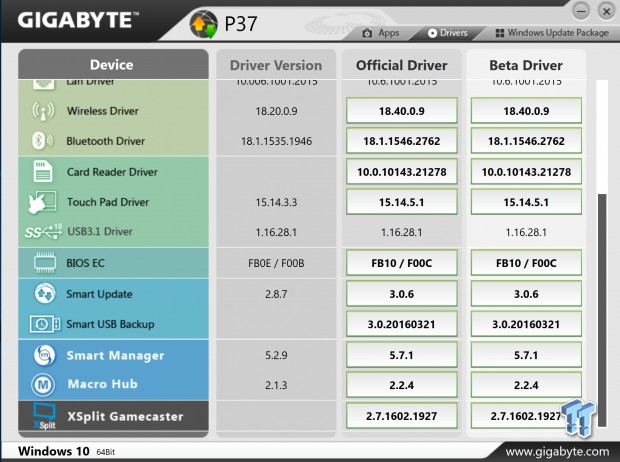Screen dimensions: 620x462
Task: Click the Beta Driver column header
Action: 526,65
